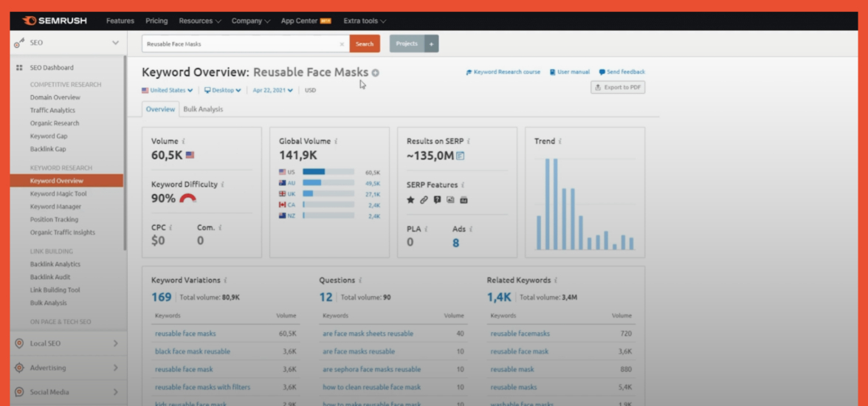
Task: Click the sidebar vertical scrollbar
Action: pos(125,152)
